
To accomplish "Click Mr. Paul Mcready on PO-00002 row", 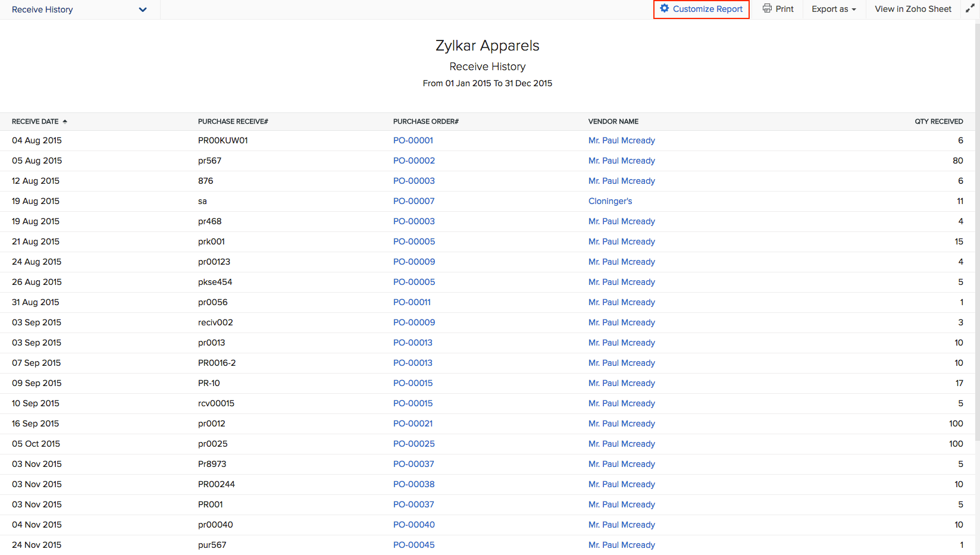I will 621,161.
